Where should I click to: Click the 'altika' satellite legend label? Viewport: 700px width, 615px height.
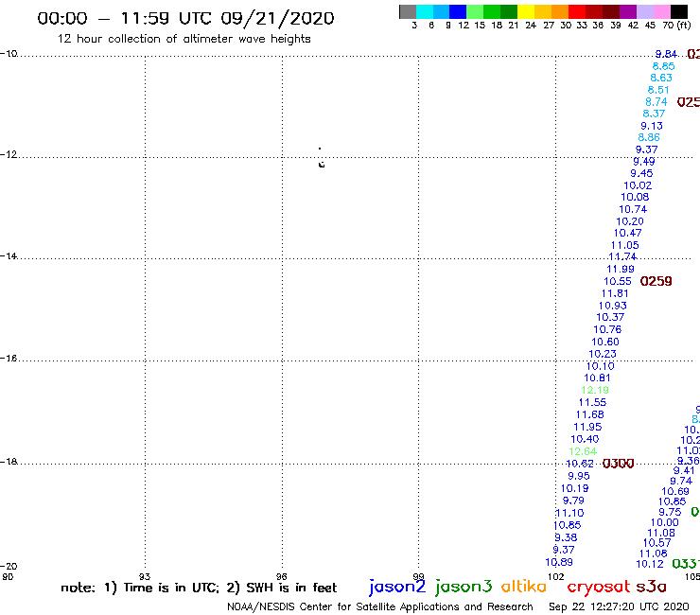tap(524, 587)
